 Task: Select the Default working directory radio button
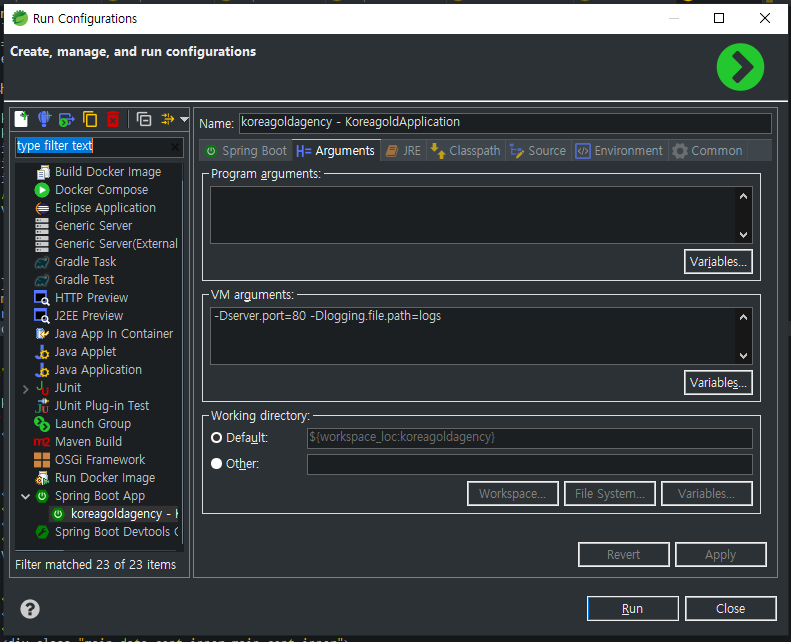216,438
